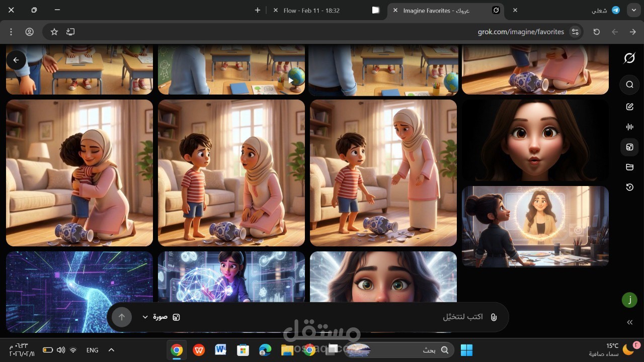The image size is (644, 362).
Task: Open Chrome from the taskbar
Action: point(177,350)
